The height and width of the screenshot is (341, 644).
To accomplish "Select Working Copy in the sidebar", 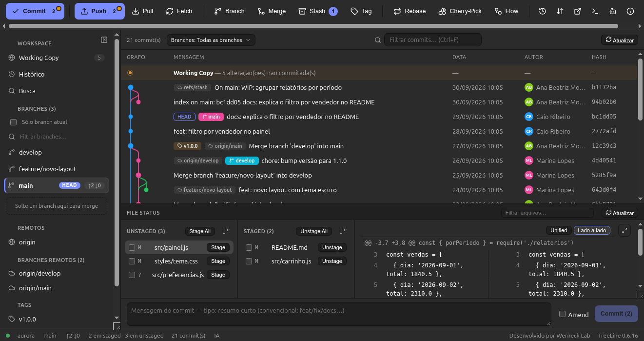I will (57, 58).
